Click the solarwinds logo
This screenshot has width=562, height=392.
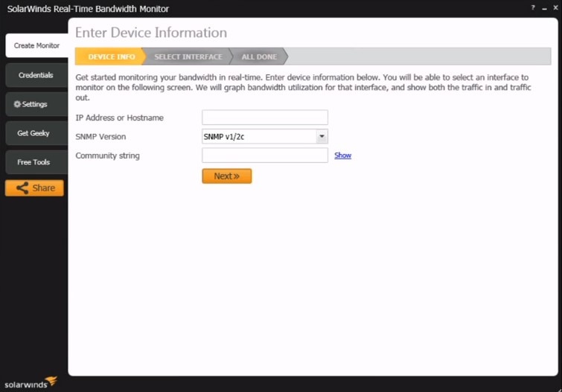point(31,382)
